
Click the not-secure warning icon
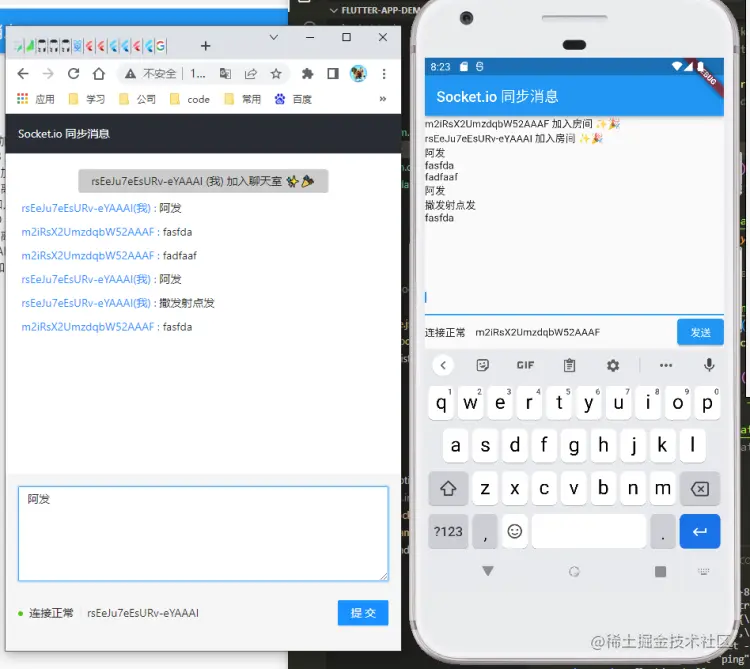[130, 74]
